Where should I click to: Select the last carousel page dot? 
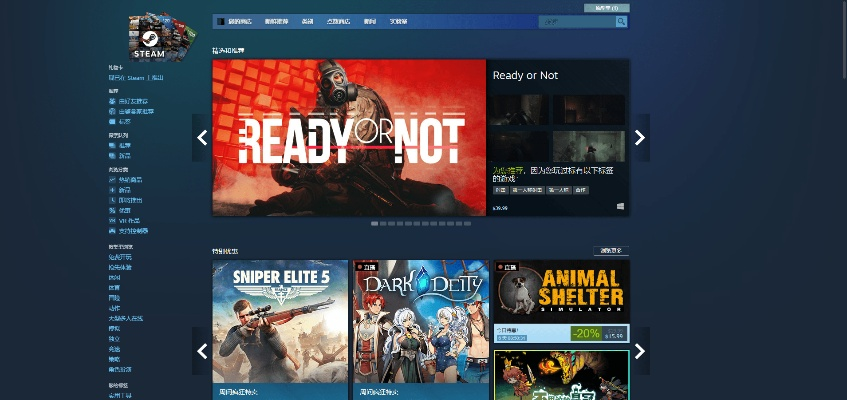tap(467, 223)
